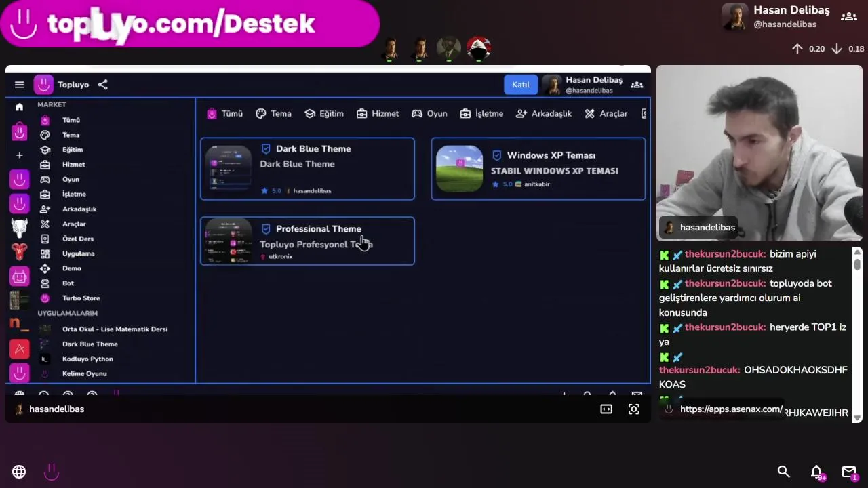
Task: Open the hamburger menu beside Topluyo logo
Action: (20, 85)
